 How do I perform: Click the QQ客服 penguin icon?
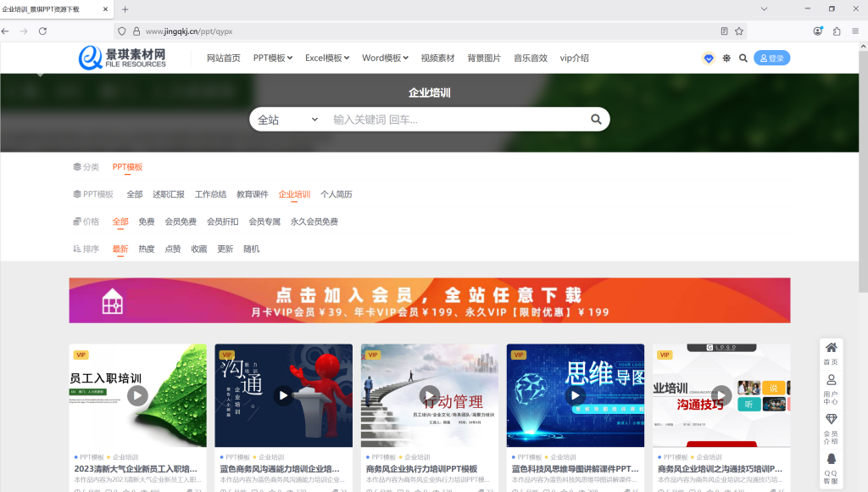[x=831, y=463]
